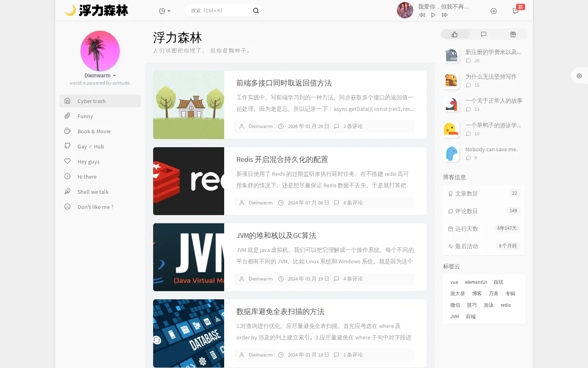Skip to the previous track
Screen dimensions: 588x368
(x=422, y=15)
